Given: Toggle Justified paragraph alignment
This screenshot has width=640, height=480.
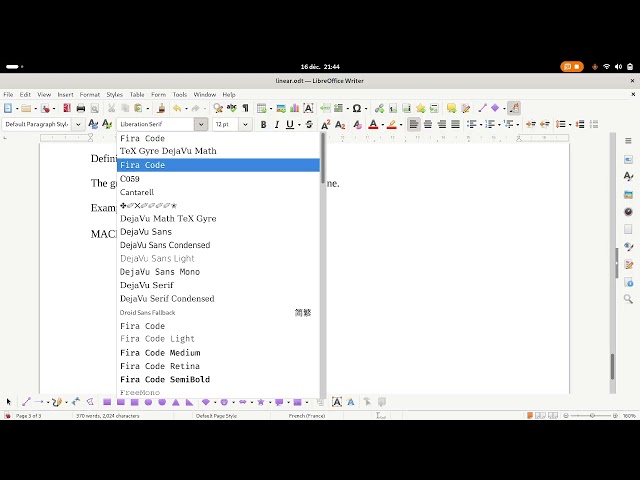Looking at the screenshot, I should (456, 124).
